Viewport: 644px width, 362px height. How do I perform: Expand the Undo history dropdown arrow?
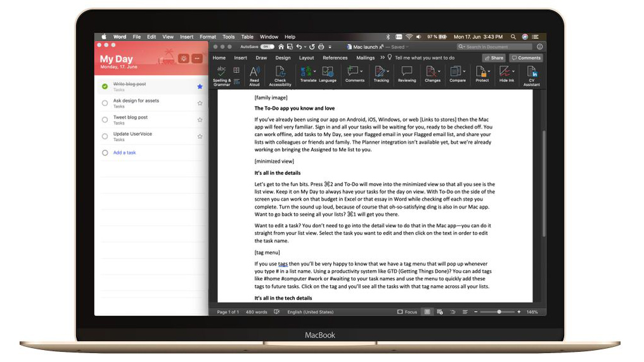(305, 47)
